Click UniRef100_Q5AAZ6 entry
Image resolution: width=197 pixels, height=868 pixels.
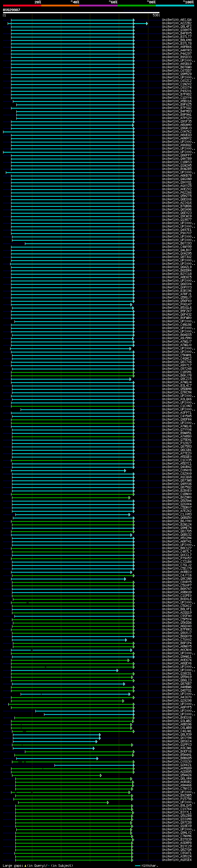[x=177, y=775]
